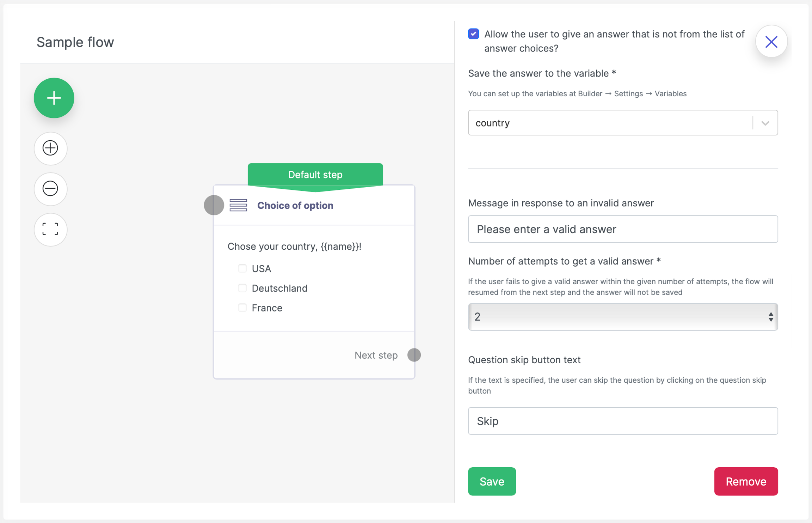The height and width of the screenshot is (523, 812).
Task: Click the fit-to-screen frame icon
Action: pyautogui.click(x=50, y=229)
